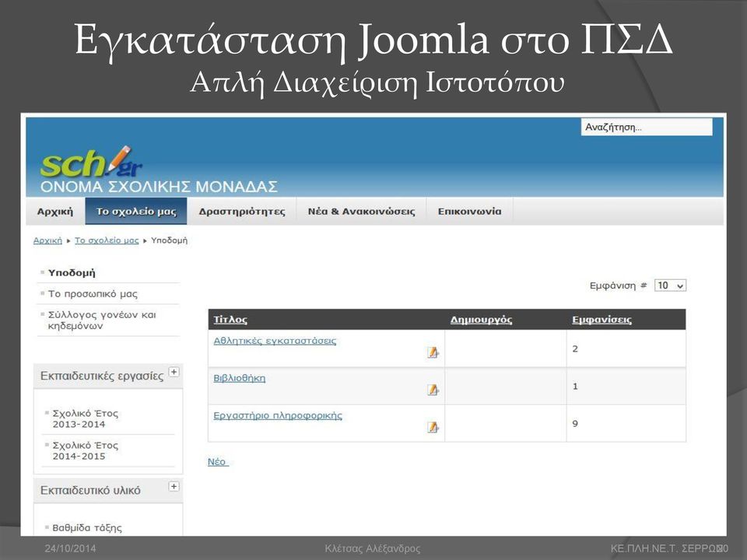Open Το προσωπικό μας in side menu
747x560 pixels.
(93, 294)
